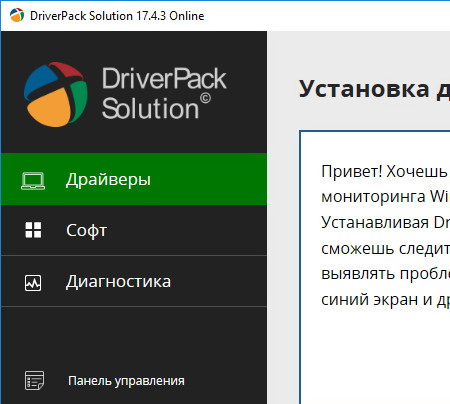Click the colorful ball logo in sidebar
Screen dimensions: 450x404
tap(56, 95)
